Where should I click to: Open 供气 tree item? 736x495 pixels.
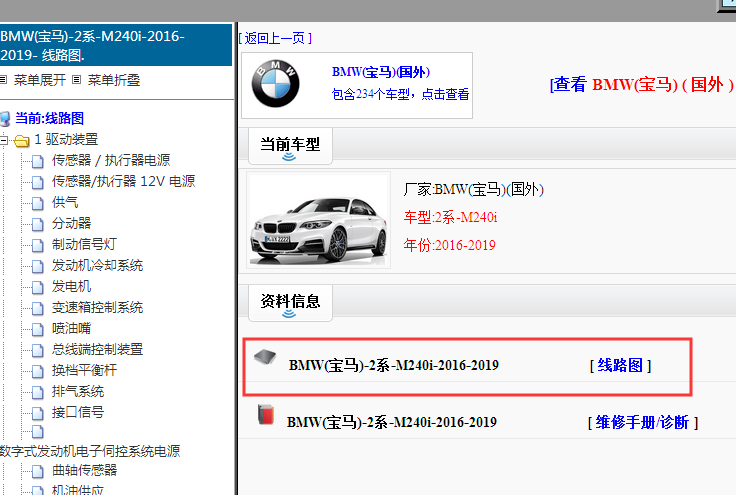tap(65, 202)
